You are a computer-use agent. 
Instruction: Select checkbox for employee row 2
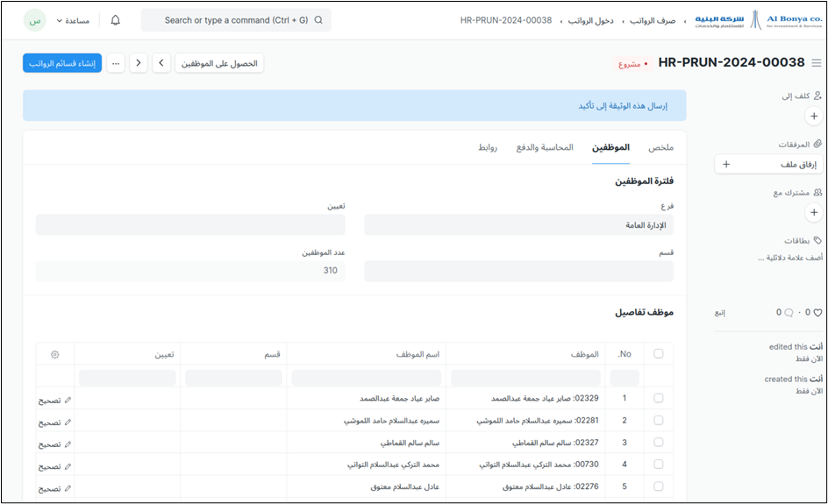[x=659, y=421]
